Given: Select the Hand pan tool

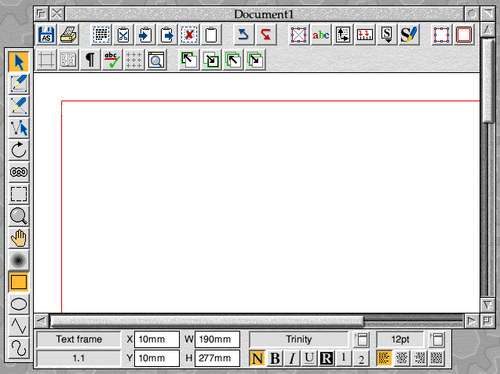Looking at the screenshot, I should click(x=19, y=238).
